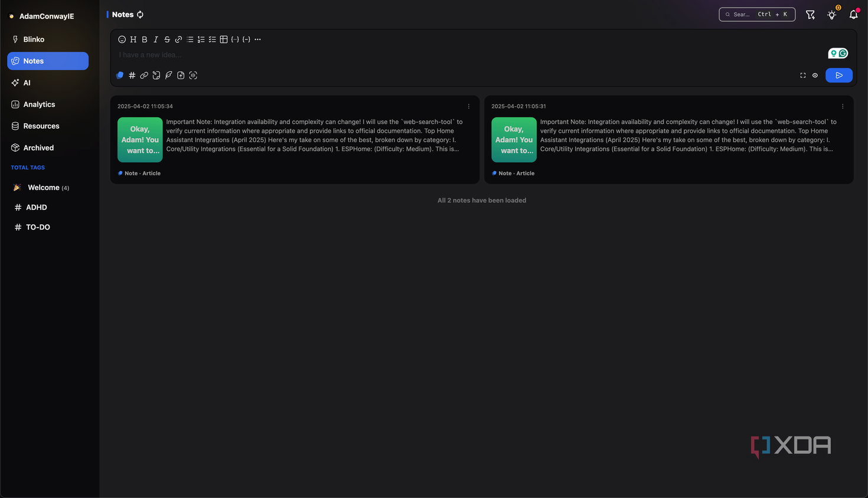Screen dimensions: 868x498
Task: Insert a table into the note
Action: pyautogui.click(x=224, y=40)
